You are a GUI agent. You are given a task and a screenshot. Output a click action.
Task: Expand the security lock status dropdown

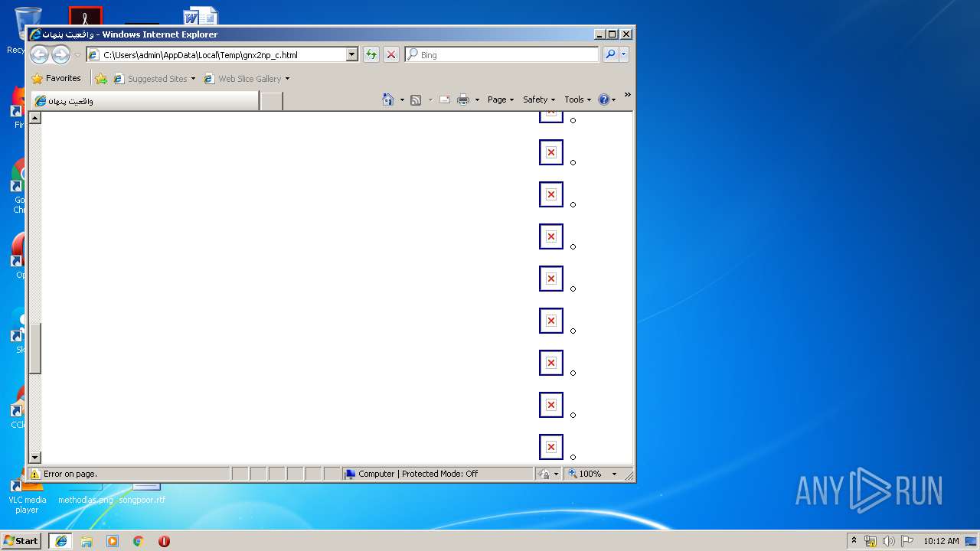coord(557,474)
